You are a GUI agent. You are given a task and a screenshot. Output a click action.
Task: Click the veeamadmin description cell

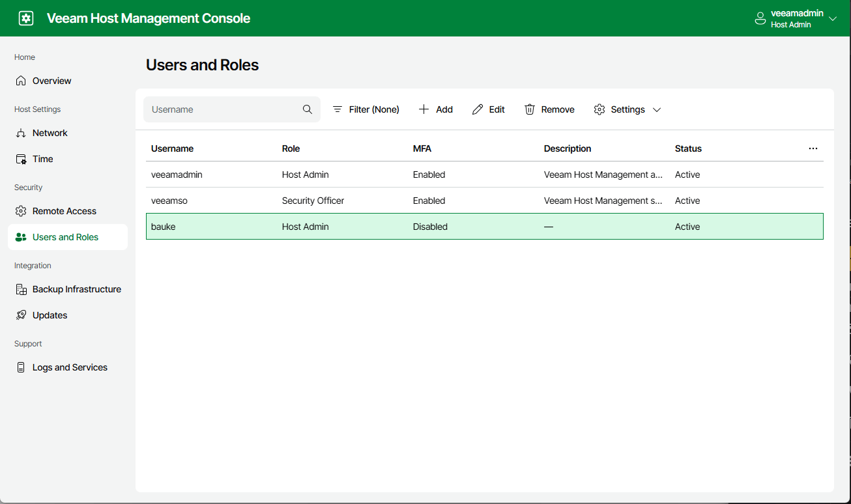603,175
